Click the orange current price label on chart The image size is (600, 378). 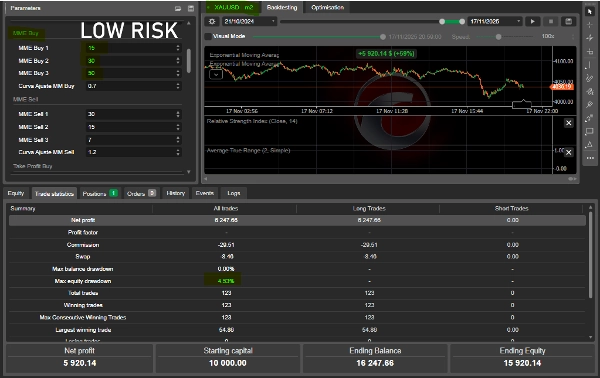tap(562, 87)
